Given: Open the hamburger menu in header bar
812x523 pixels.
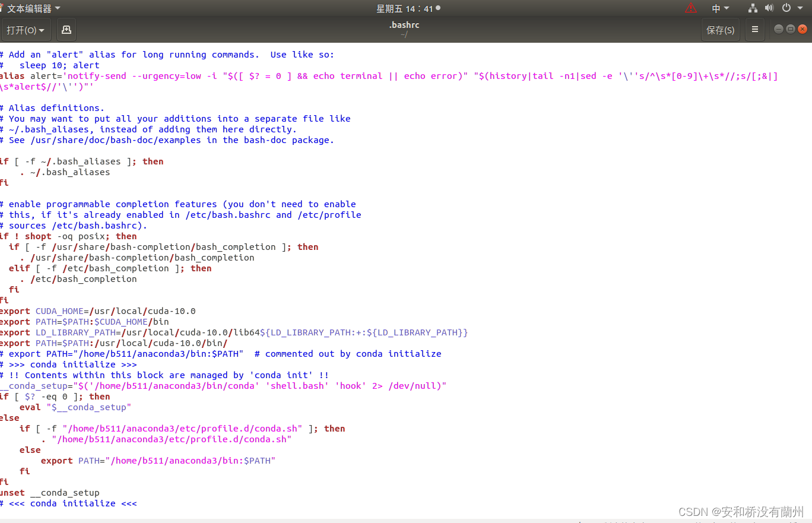Looking at the screenshot, I should 754,30.
